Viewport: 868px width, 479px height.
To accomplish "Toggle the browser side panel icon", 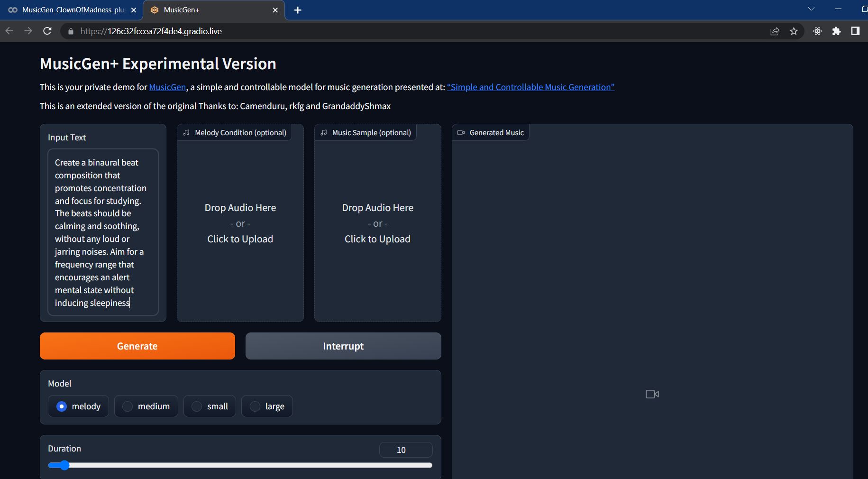I will (855, 31).
